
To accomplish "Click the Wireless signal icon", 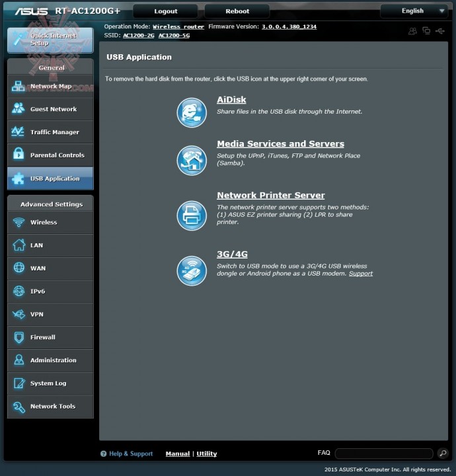I will [19, 222].
